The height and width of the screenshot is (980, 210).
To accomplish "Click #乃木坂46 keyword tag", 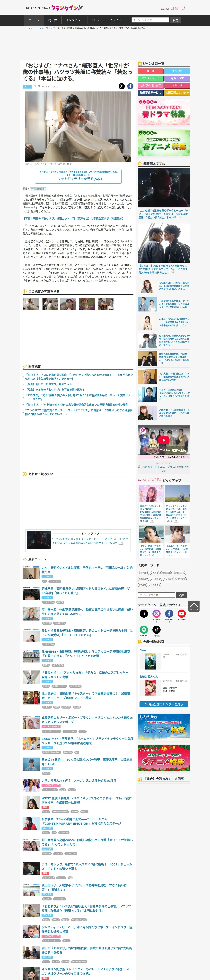I will click(x=156, y=579).
